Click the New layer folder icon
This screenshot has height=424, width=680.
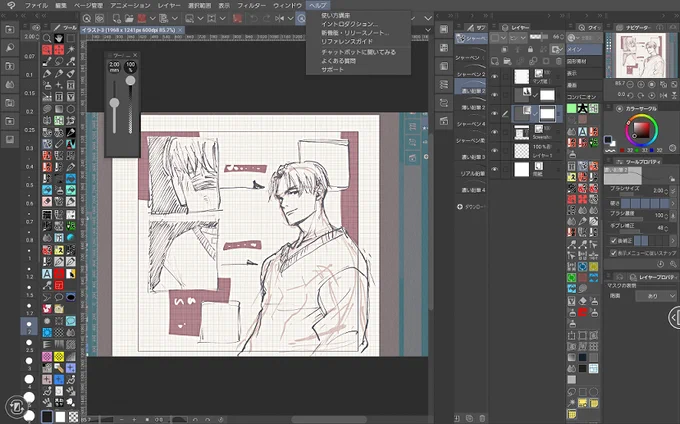pyautogui.click(x=507, y=62)
